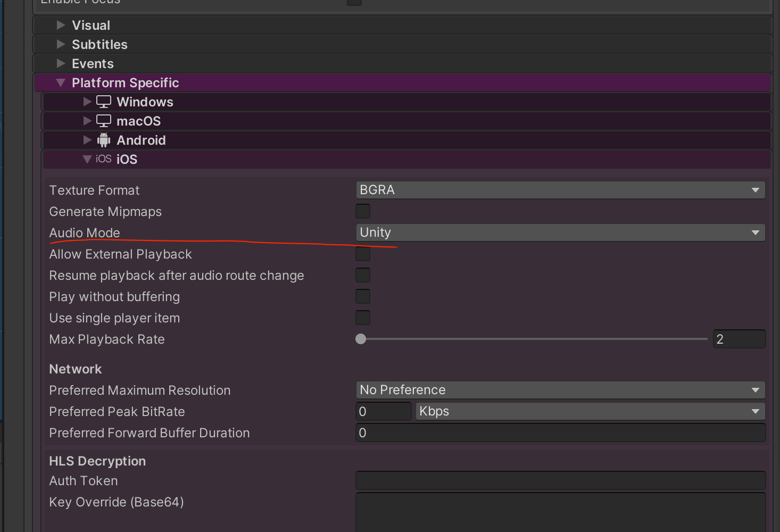Edit the Preferred Peak BitRate value
Viewport: 780px width, 532px height.
[x=383, y=411]
